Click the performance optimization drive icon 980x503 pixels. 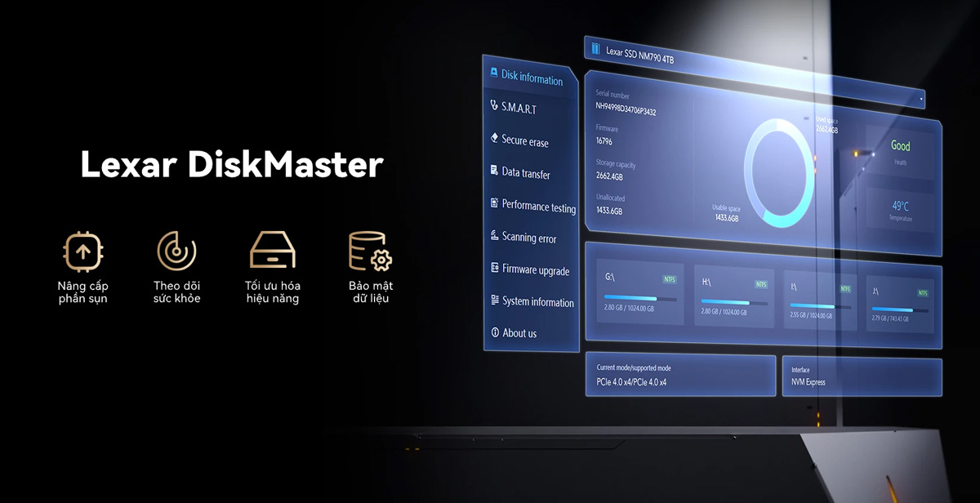click(272, 251)
